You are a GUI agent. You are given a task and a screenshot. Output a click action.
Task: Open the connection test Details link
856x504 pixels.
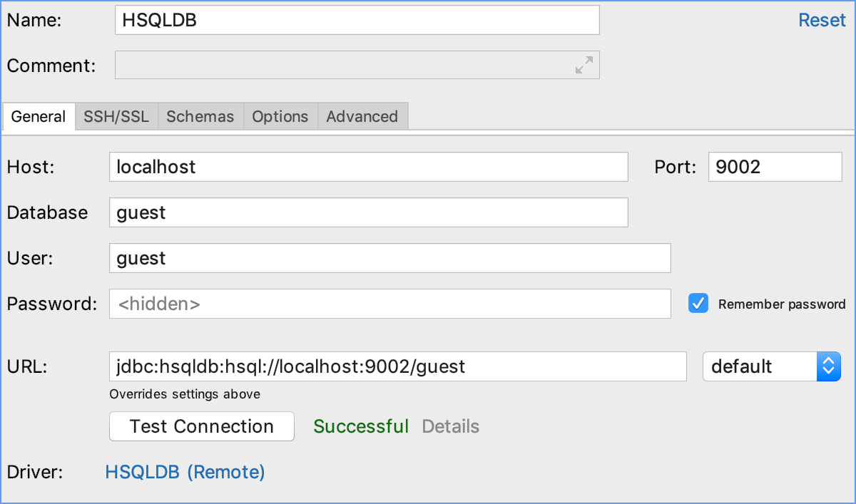click(451, 426)
